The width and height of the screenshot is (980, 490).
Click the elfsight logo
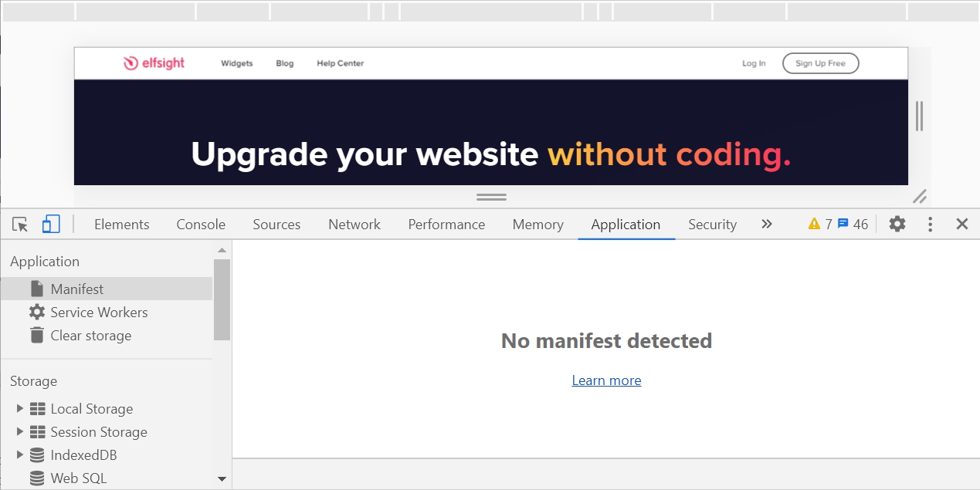[154, 63]
